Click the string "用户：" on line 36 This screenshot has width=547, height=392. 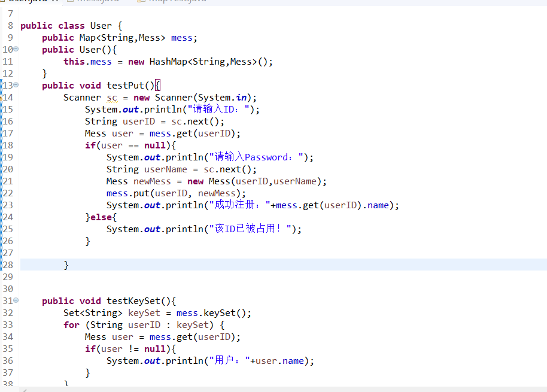(230, 361)
